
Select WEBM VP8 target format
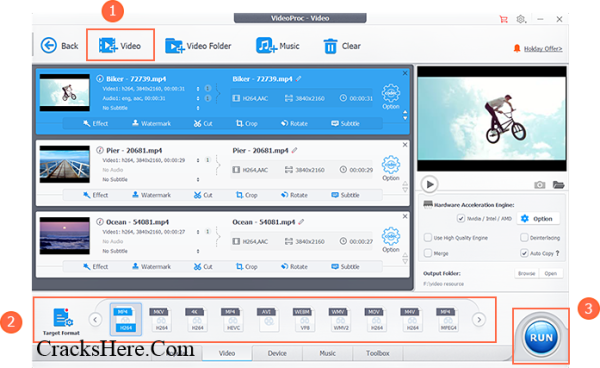[305, 319]
